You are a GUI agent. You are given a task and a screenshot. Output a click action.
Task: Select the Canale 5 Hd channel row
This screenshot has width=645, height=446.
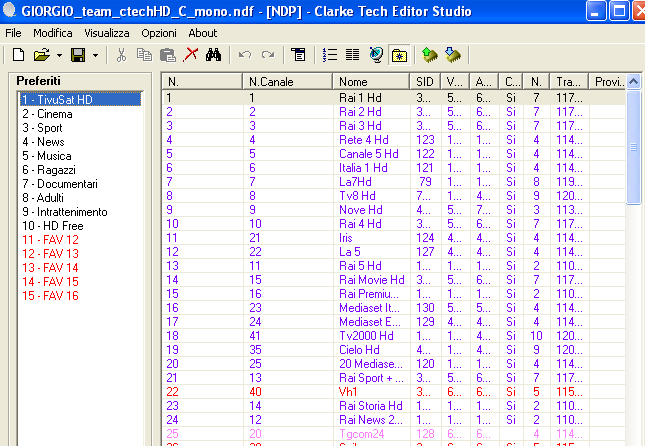(x=394, y=154)
